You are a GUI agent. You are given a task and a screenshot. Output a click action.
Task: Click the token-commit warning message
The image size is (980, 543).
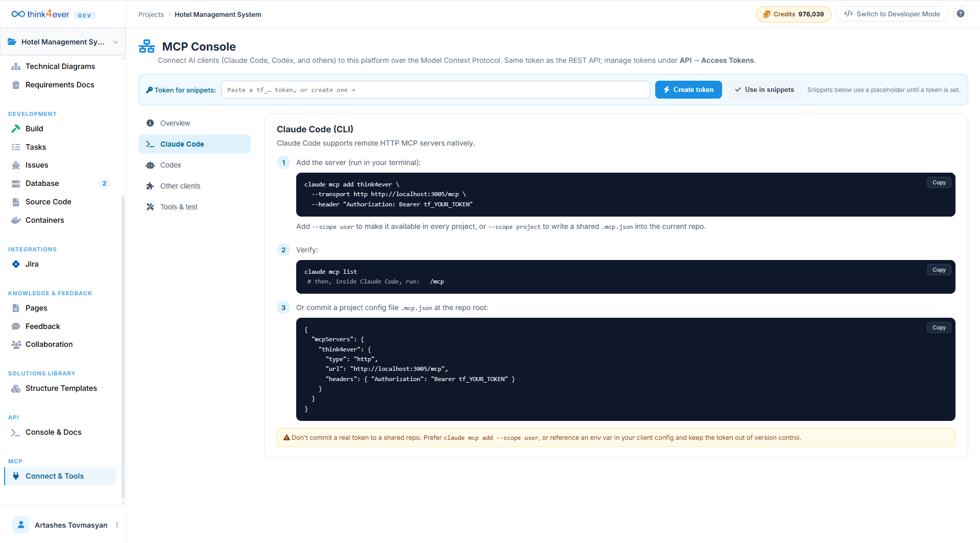616,437
